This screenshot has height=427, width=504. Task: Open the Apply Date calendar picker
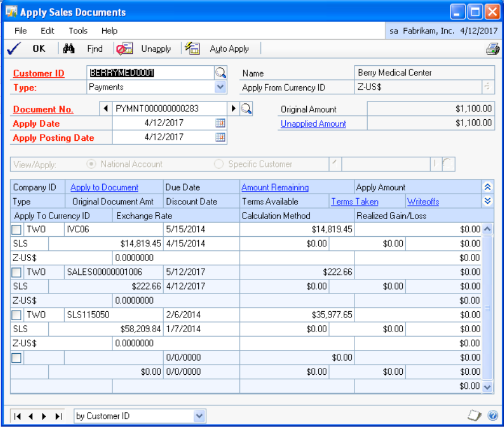coord(220,123)
